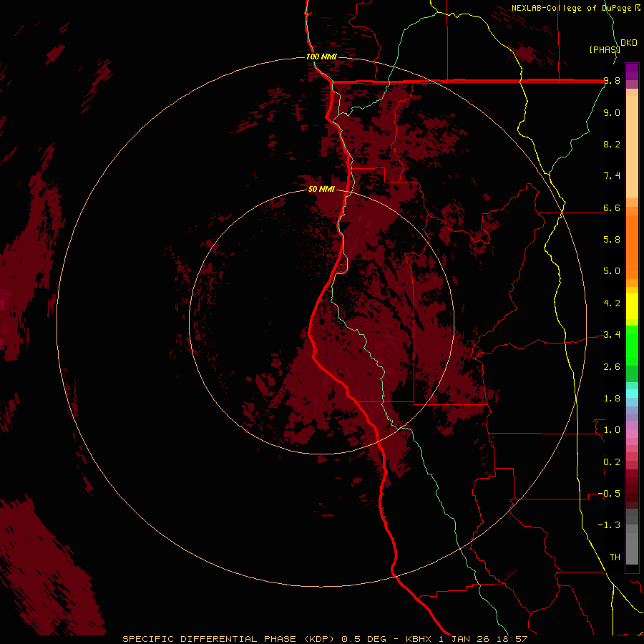Click the 3.4 scale label

[612, 335]
